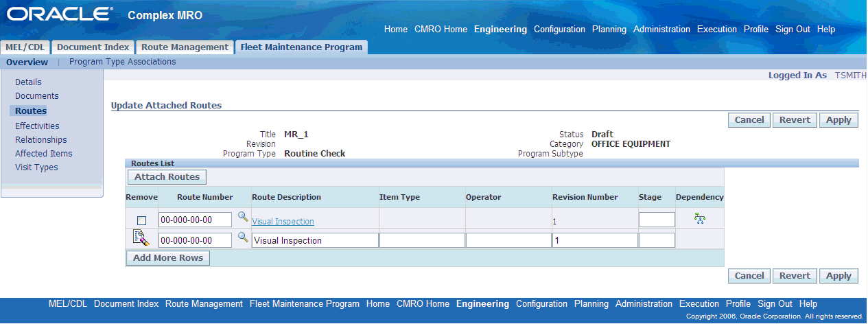Click Planning in the footer links
The image size is (868, 324).
coord(591,304)
